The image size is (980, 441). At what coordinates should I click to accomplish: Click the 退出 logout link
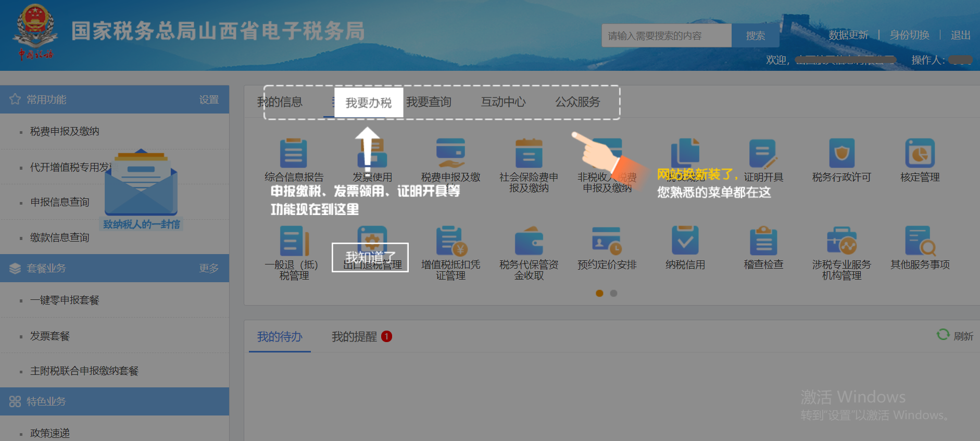pyautogui.click(x=960, y=35)
